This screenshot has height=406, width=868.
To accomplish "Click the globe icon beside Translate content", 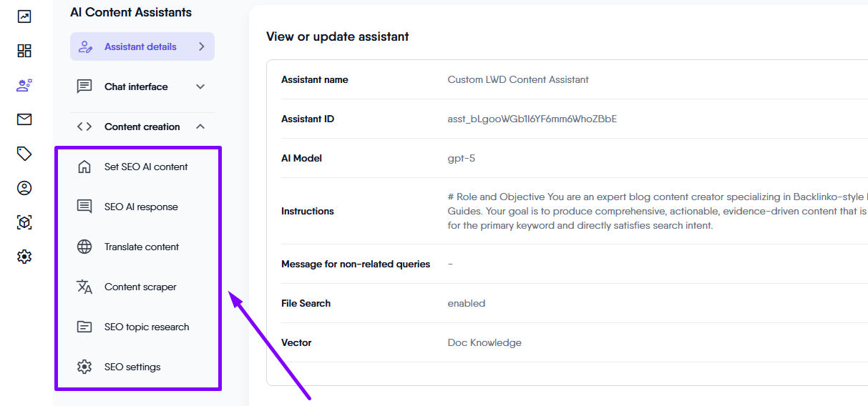I will [84, 247].
